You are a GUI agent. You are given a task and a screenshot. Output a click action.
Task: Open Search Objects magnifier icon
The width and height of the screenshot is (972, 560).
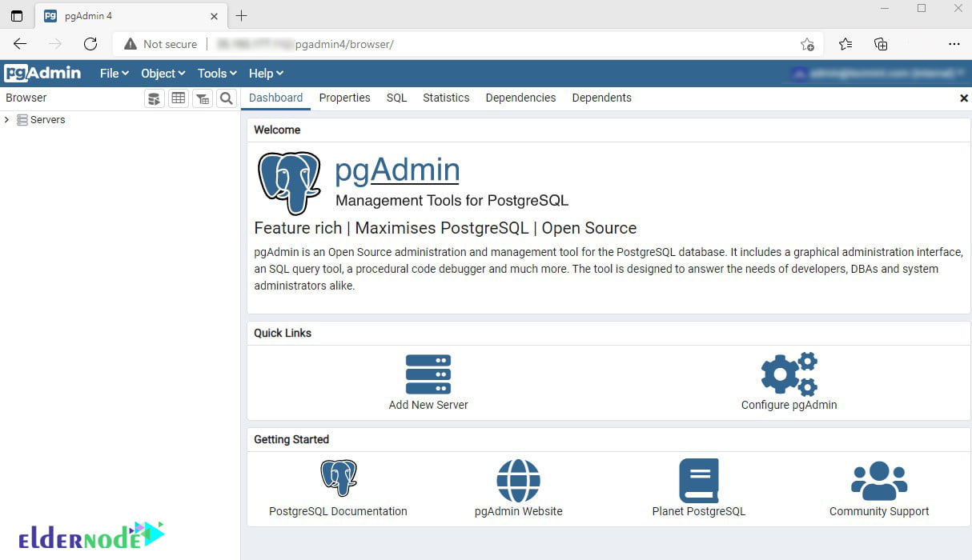[x=227, y=98]
